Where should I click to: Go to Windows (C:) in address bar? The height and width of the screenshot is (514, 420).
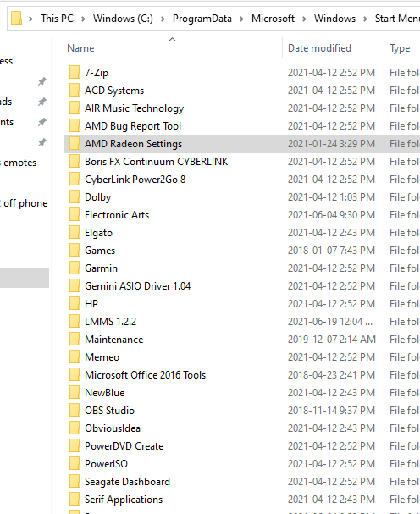tap(123, 19)
